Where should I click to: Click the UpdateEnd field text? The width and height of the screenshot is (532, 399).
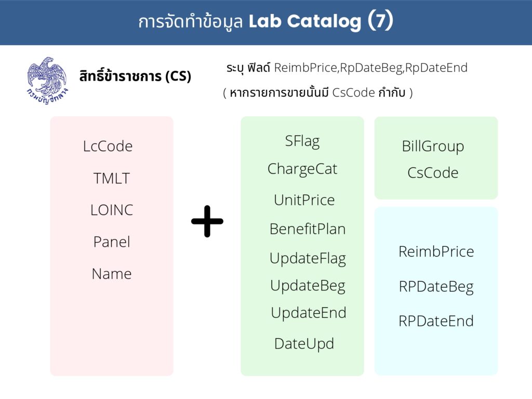tap(308, 313)
